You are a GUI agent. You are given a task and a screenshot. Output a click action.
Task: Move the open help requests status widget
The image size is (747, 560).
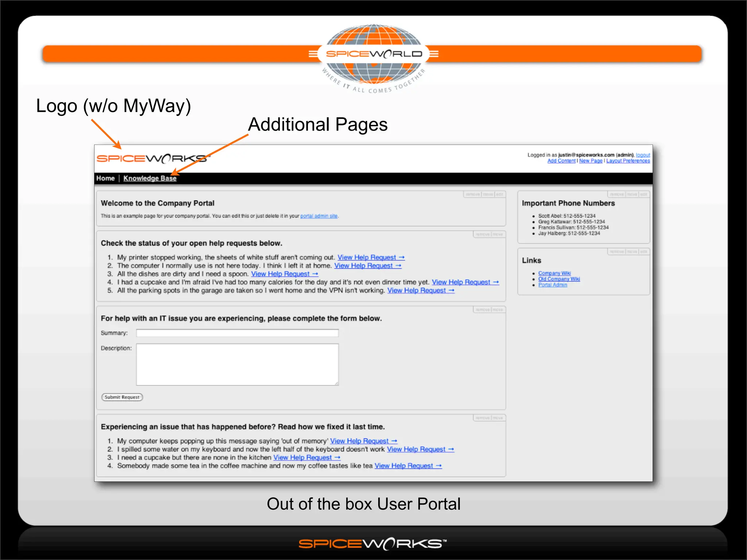(498, 234)
